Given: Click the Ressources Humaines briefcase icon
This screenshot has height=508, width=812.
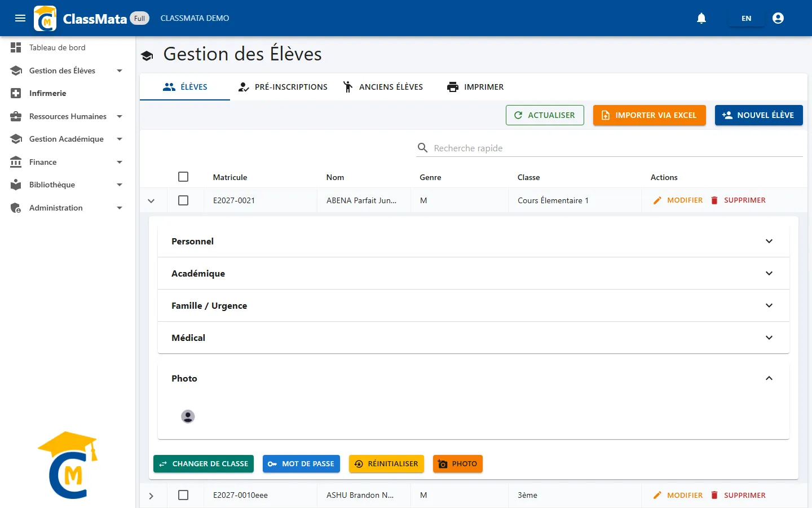Looking at the screenshot, I should pos(16,116).
